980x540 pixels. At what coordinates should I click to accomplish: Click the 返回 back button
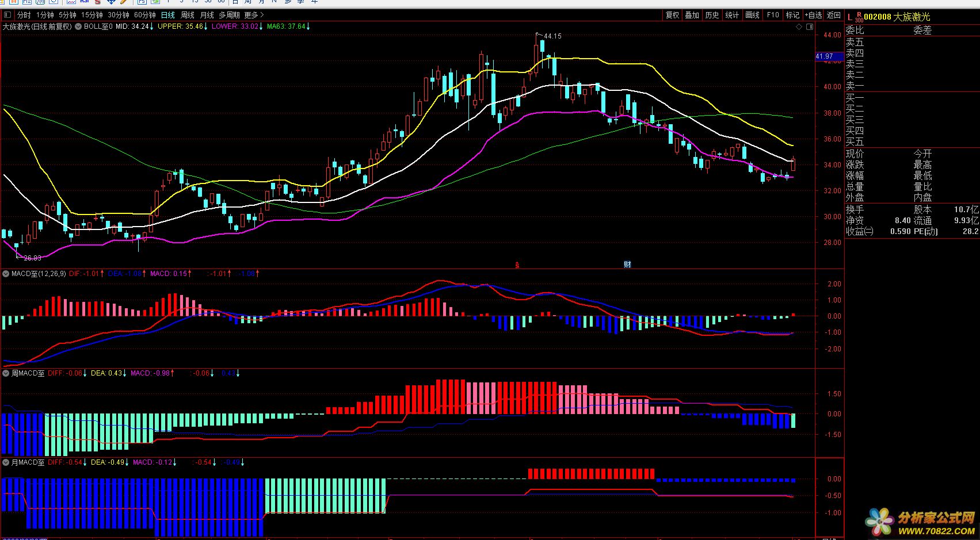point(834,15)
